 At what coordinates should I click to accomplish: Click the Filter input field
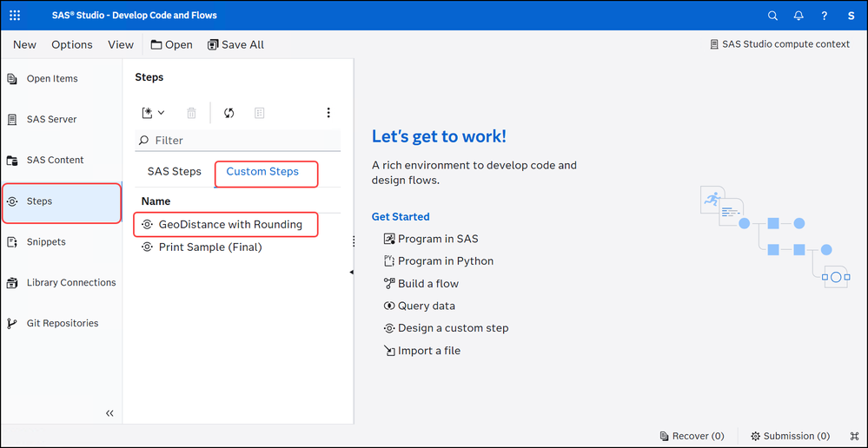click(238, 141)
